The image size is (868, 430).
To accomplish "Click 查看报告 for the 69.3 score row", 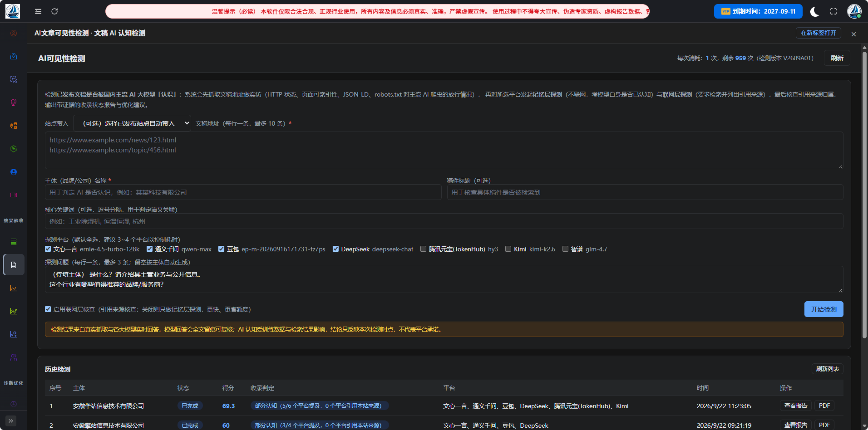I will pos(796,406).
